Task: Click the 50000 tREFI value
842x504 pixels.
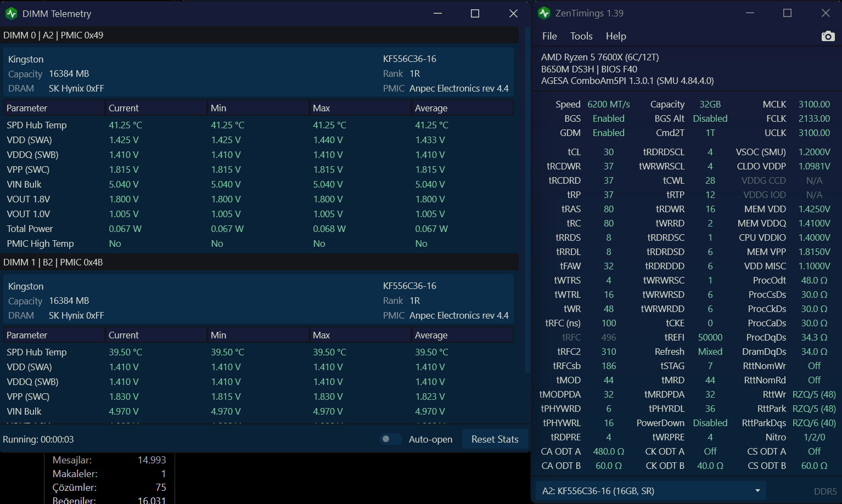Action: pos(710,337)
